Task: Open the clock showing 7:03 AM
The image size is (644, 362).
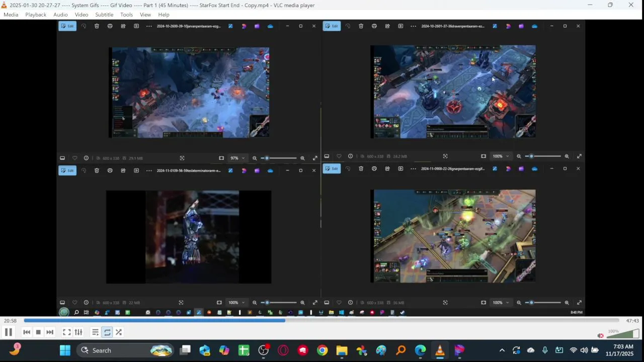Action: (x=620, y=350)
